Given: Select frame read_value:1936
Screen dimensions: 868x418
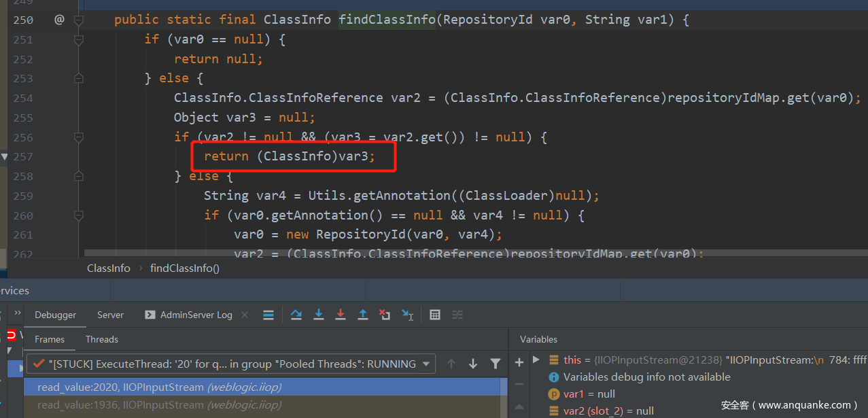Looking at the screenshot, I should point(262,404).
